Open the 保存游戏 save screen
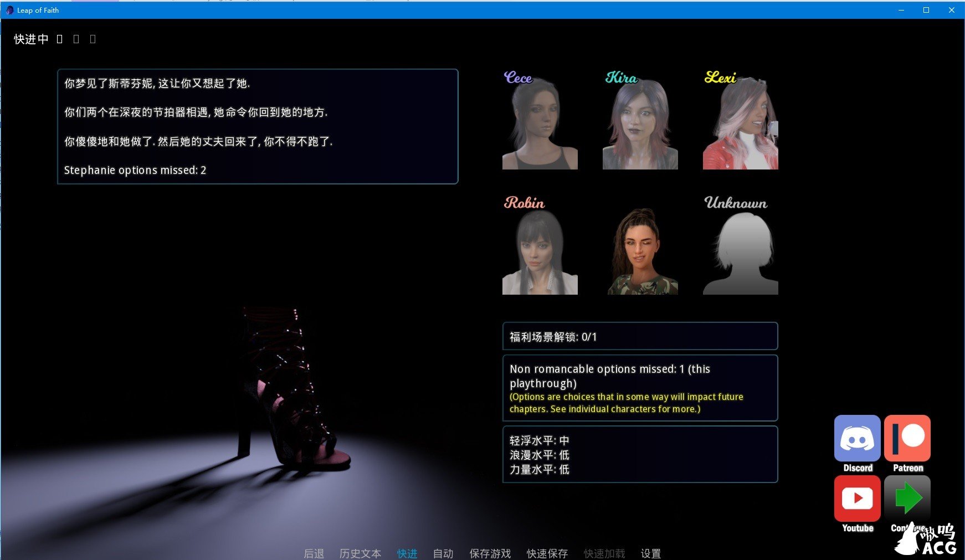Screen dimensions: 965x560 point(490,553)
